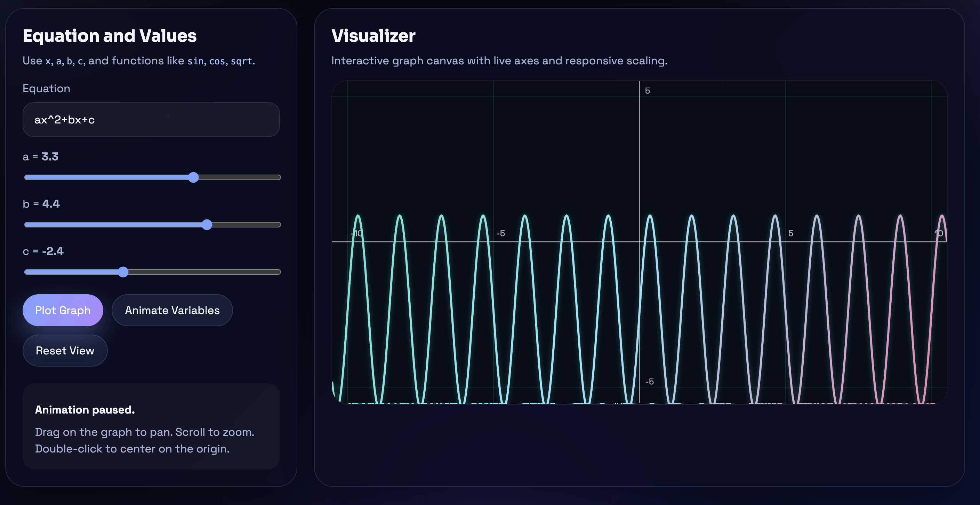Click the left end of b slider track
980x505 pixels.
27,225
